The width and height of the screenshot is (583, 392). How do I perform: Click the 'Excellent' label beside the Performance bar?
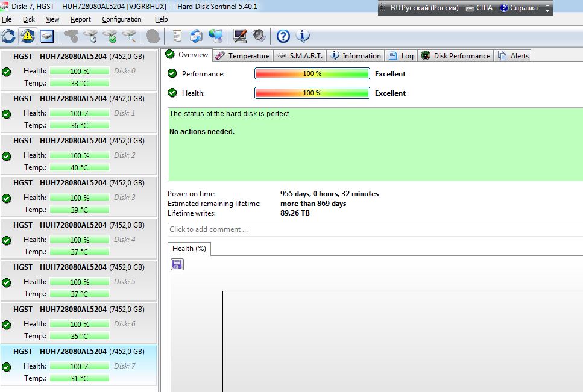(x=390, y=74)
